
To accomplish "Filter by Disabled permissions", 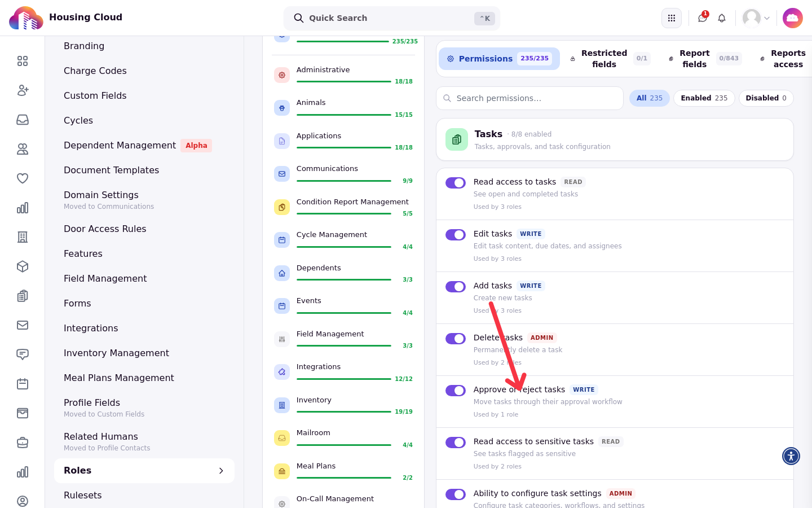I will (766, 98).
